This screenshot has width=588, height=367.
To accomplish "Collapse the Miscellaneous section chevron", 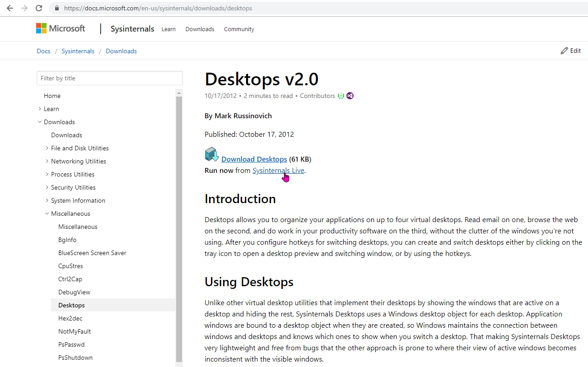I will pos(47,214).
